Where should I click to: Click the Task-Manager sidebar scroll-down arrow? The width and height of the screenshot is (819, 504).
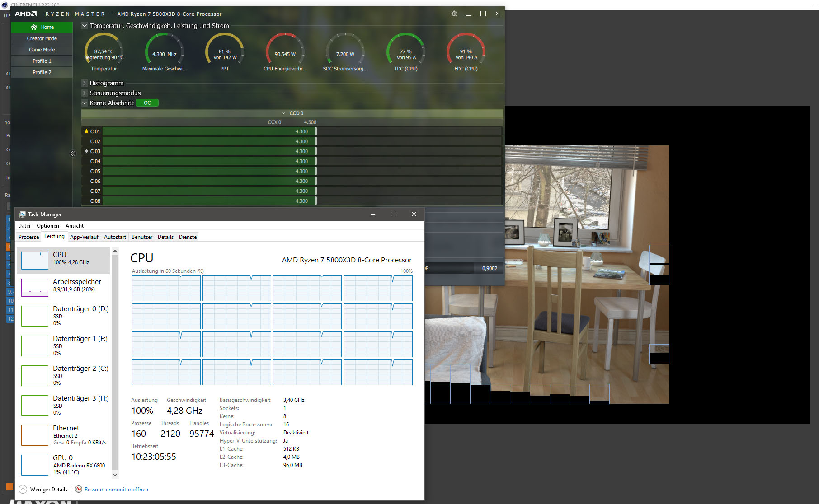tap(115, 475)
